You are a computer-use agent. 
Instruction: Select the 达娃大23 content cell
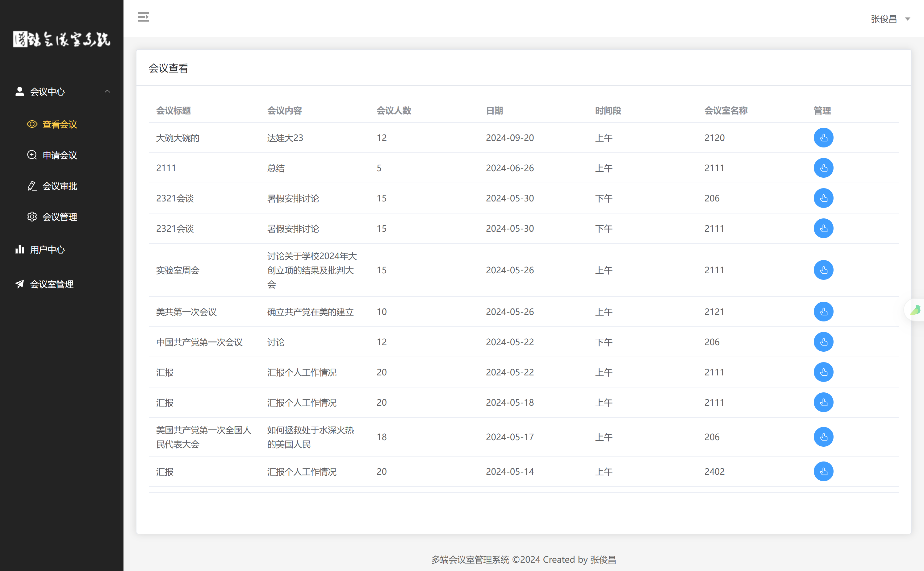click(x=285, y=138)
